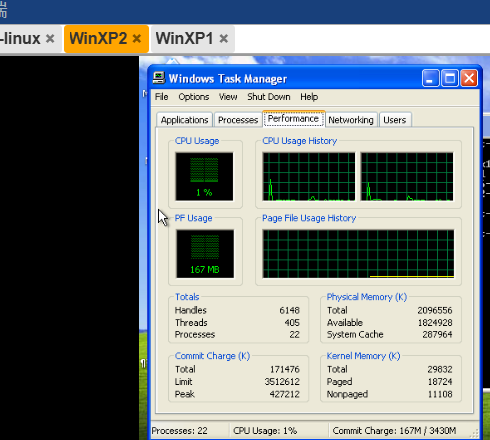Switch to the Applications tab

pyautogui.click(x=184, y=120)
